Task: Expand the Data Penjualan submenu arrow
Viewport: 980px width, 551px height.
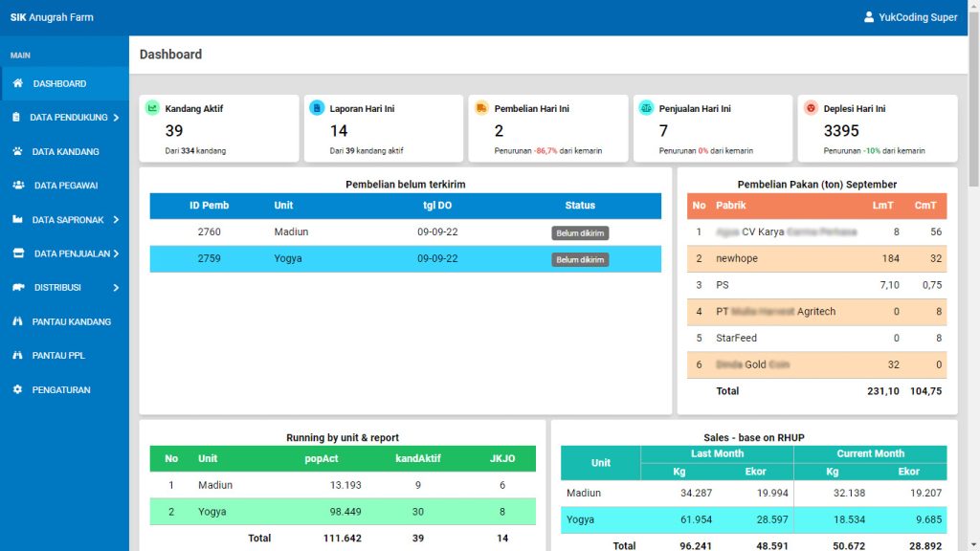Action: click(x=116, y=254)
